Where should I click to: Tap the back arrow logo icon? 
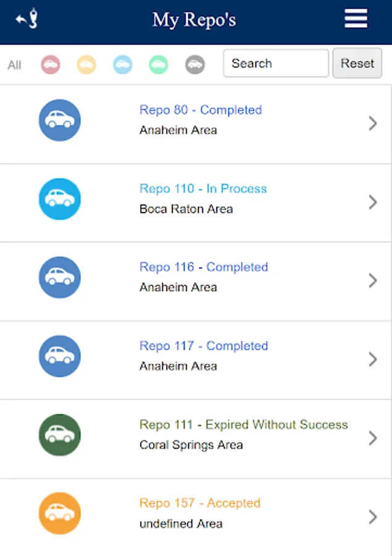point(27,19)
